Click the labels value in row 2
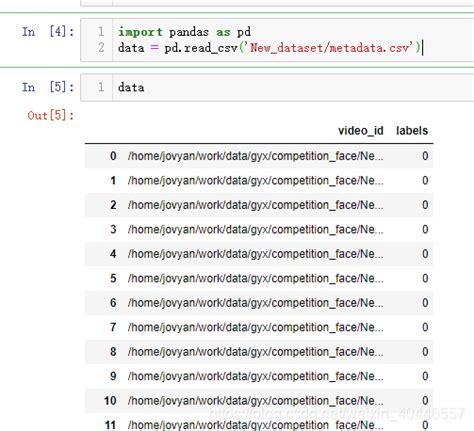This screenshot has height=431, width=474. pyautogui.click(x=425, y=205)
